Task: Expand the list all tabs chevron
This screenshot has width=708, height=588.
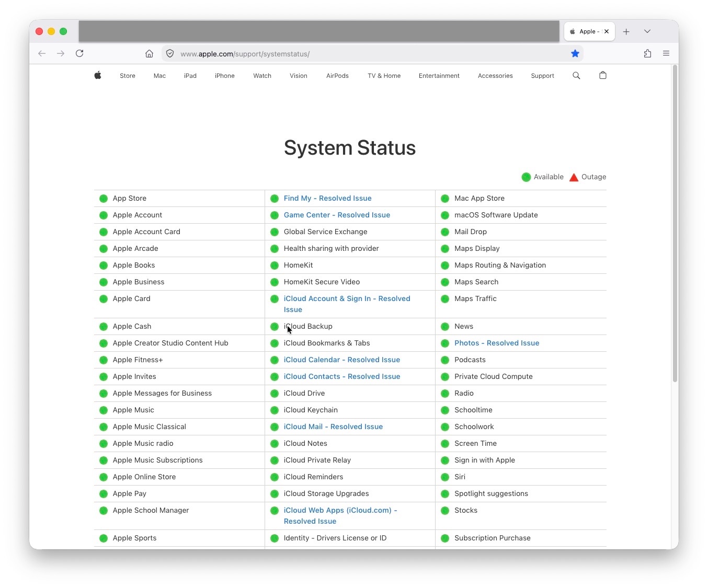Action: click(647, 31)
